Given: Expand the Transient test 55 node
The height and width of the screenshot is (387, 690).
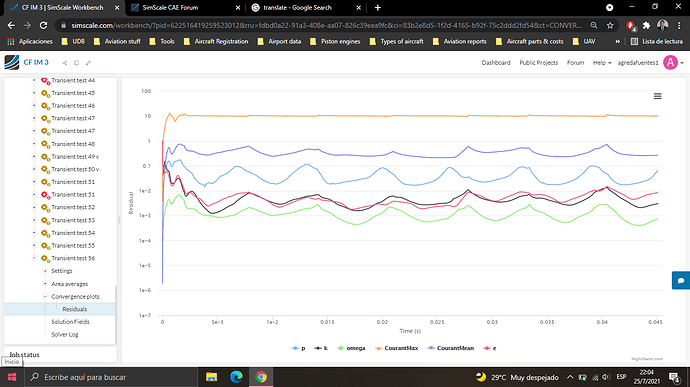Looking at the screenshot, I should 34,246.
